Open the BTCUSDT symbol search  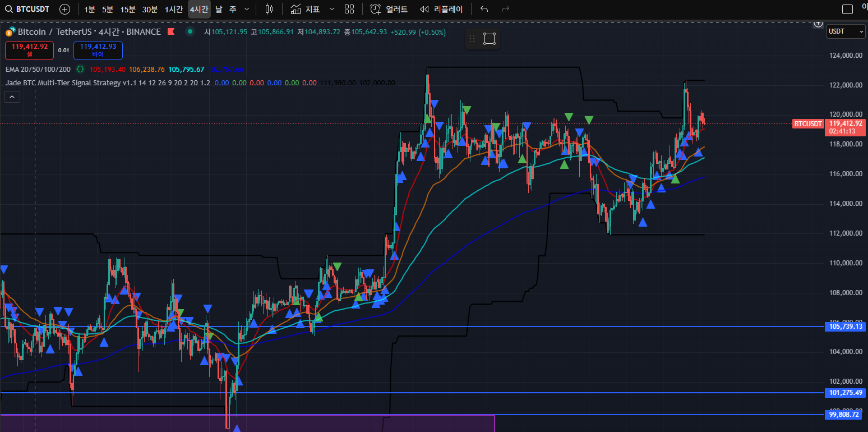(x=27, y=9)
